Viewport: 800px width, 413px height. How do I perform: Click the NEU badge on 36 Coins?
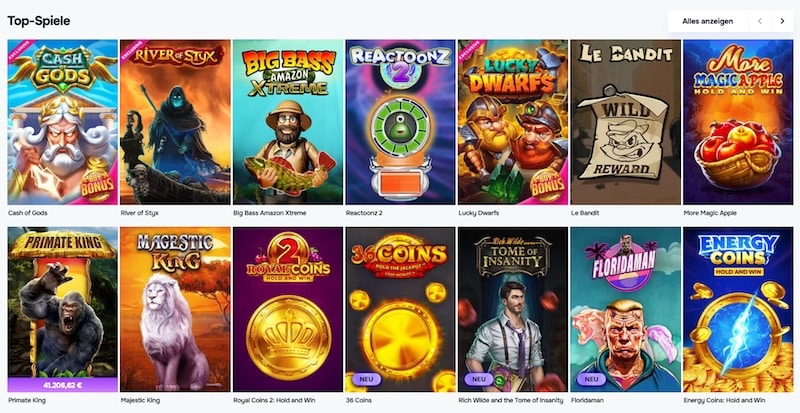366,379
